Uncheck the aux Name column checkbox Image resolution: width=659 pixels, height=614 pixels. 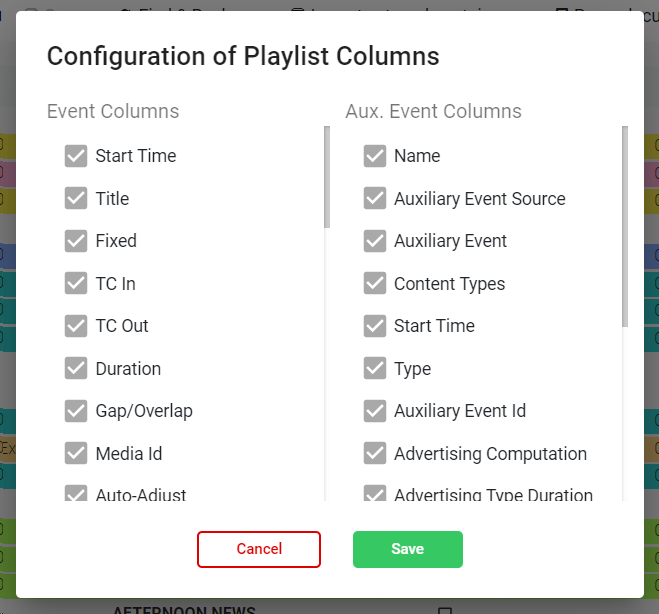point(375,156)
